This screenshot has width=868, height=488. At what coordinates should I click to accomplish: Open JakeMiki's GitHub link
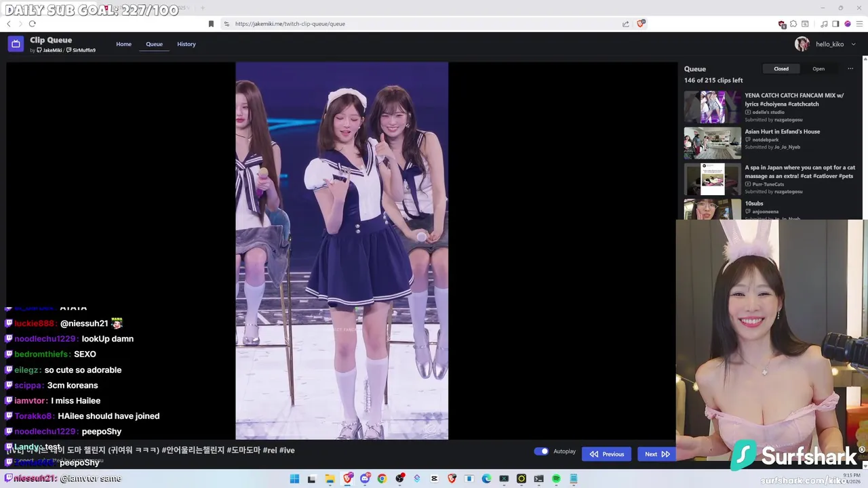49,50
